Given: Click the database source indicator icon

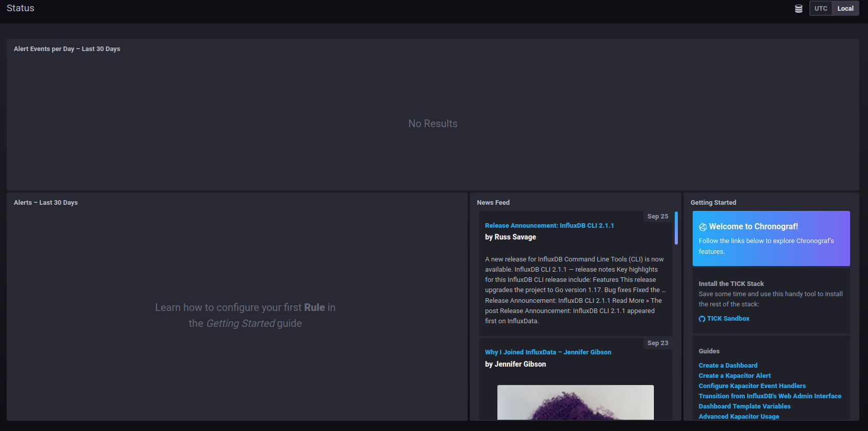Looking at the screenshot, I should click(x=798, y=9).
